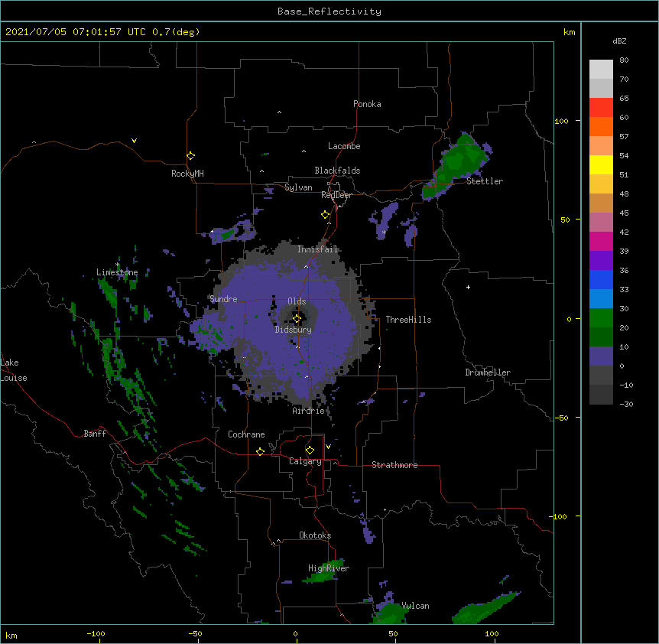Click the Limestone label
Image resolution: width=659 pixels, height=644 pixels.
point(117,272)
